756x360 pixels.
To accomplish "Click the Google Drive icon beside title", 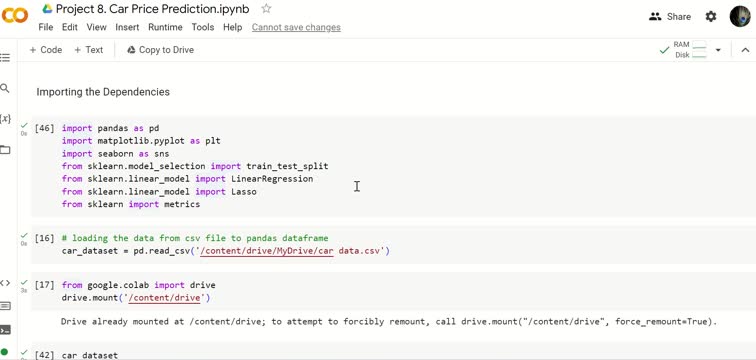I will (x=47, y=9).
